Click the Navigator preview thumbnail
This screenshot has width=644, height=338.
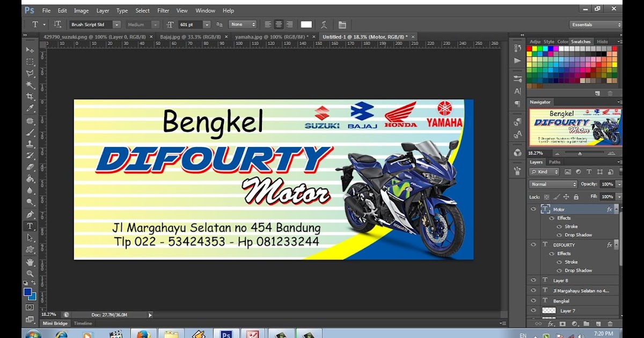coord(575,127)
